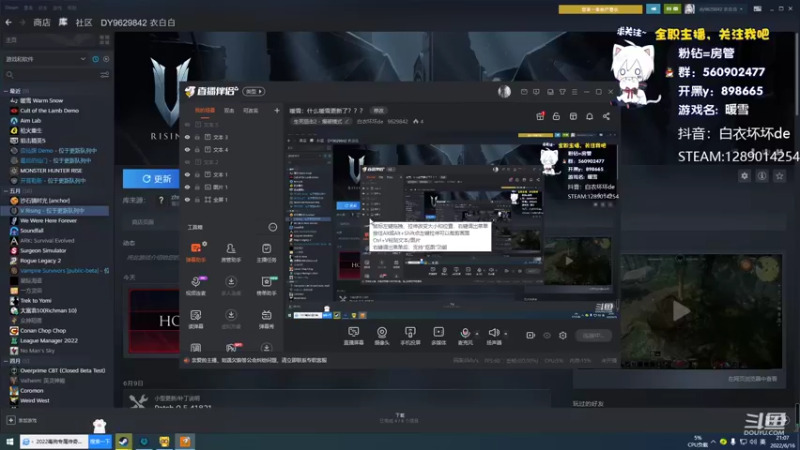Open V Rising info icon in Steam
The image size is (800, 450).
click(x=762, y=176)
